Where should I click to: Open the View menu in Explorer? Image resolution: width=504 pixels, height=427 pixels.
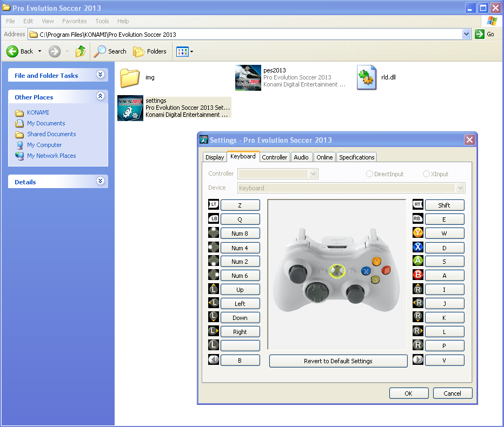tap(48, 21)
